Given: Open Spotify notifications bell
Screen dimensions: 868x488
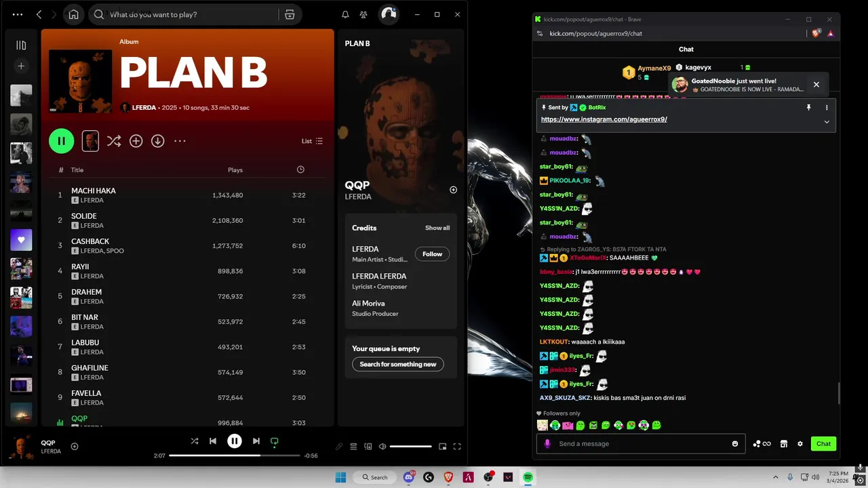Looking at the screenshot, I should (345, 14).
